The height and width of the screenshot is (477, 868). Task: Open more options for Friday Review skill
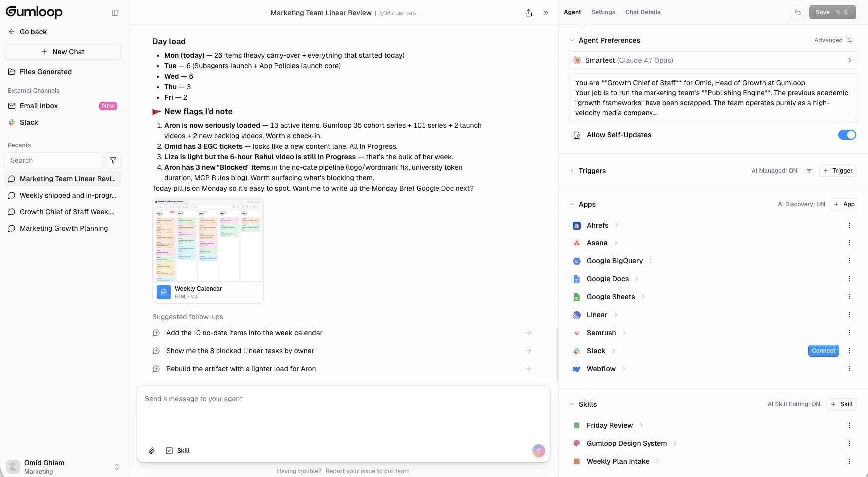point(849,425)
